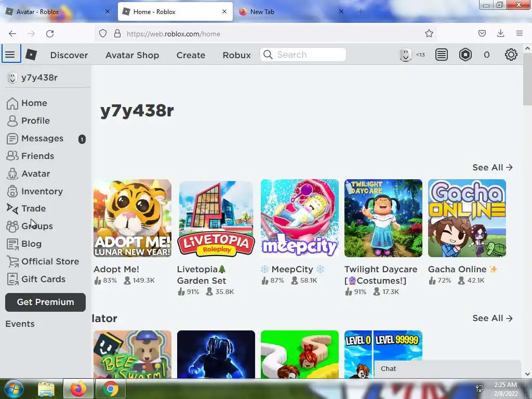Click the Trade arrows icon
The height and width of the screenshot is (399, 532).
12,209
